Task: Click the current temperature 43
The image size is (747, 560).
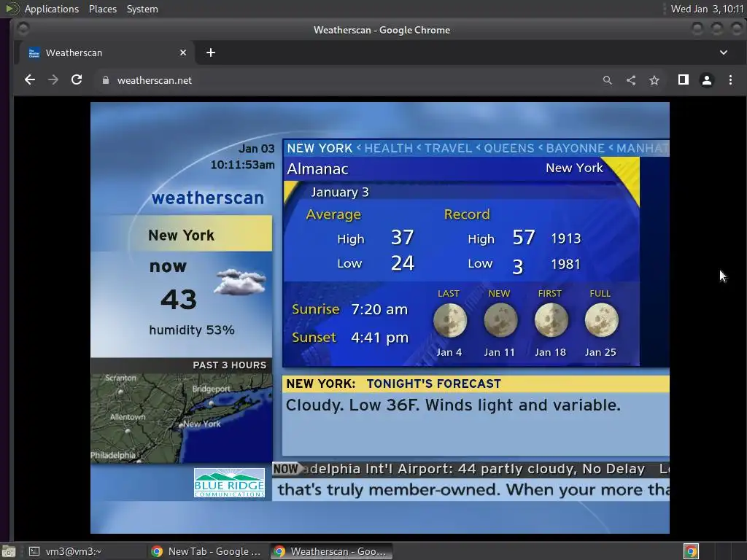Action: (179, 300)
